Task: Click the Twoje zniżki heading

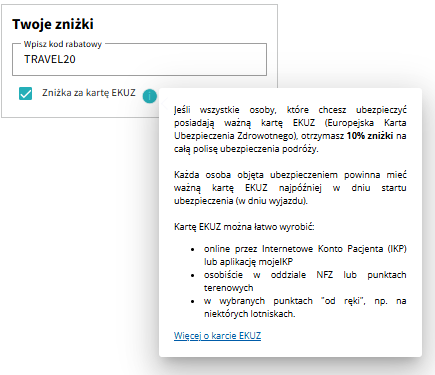Action: coord(53,24)
